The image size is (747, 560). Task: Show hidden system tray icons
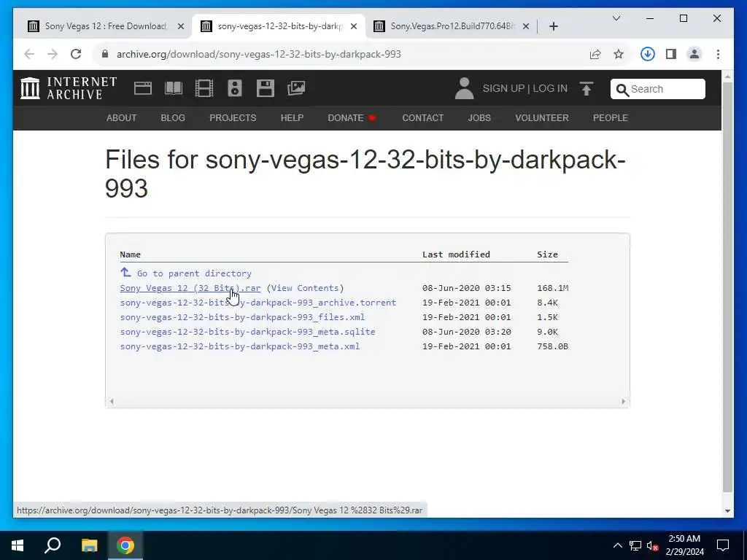tap(617, 545)
